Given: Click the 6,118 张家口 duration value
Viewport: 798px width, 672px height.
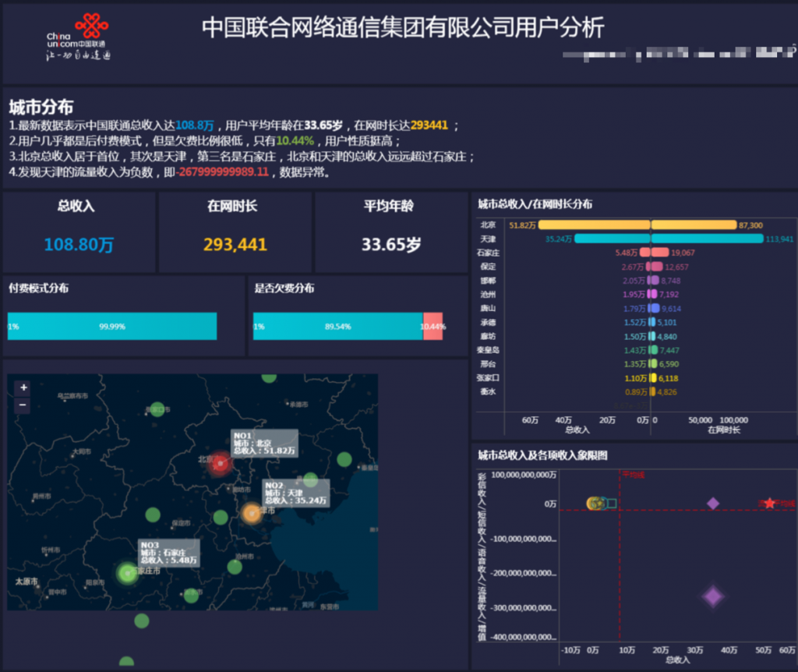Looking at the screenshot, I should pyautogui.click(x=668, y=378).
